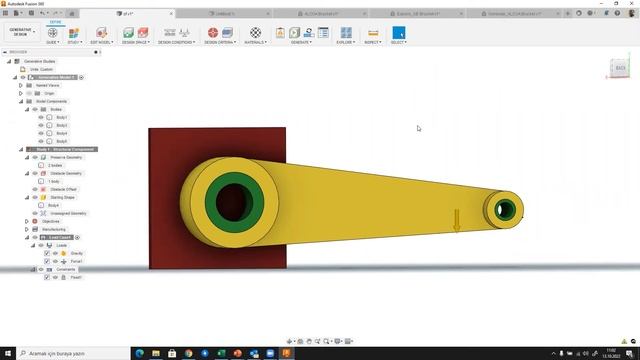640x360 pixels.
Task: Open File Explorer from taskbar
Action: 156,353
